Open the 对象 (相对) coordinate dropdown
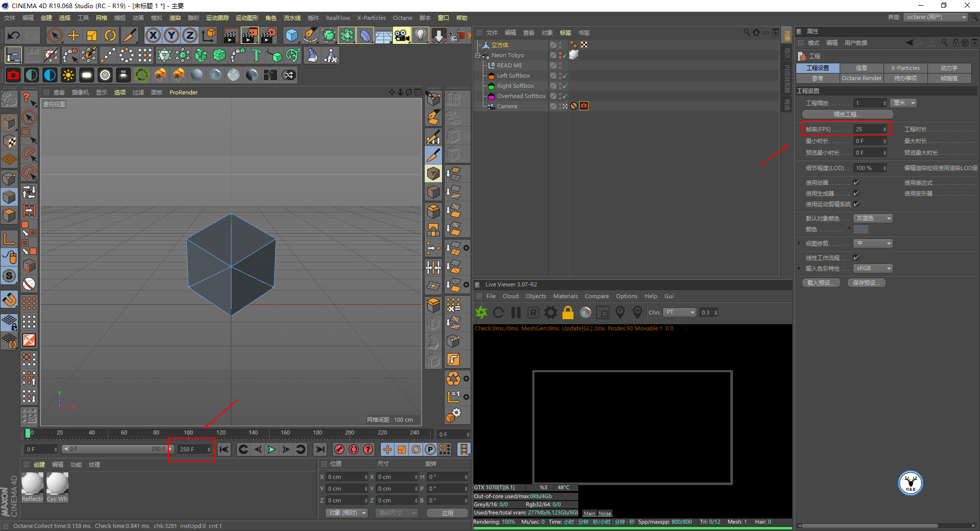 tap(347, 513)
